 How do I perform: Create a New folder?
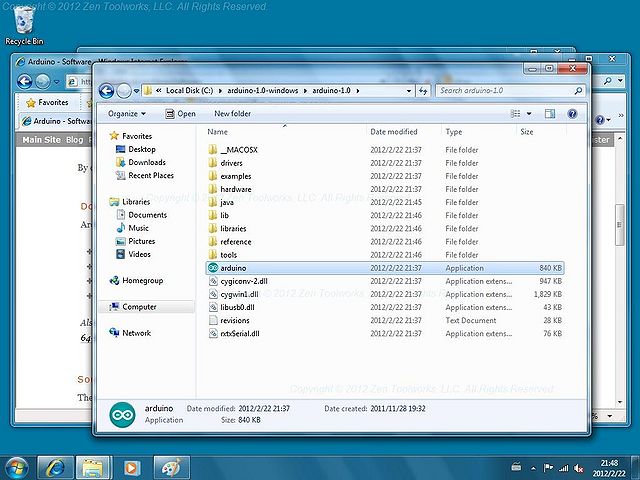pyautogui.click(x=232, y=114)
